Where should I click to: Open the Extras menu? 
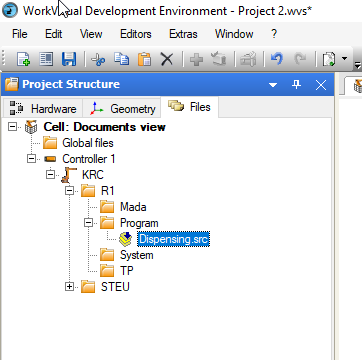click(x=183, y=34)
